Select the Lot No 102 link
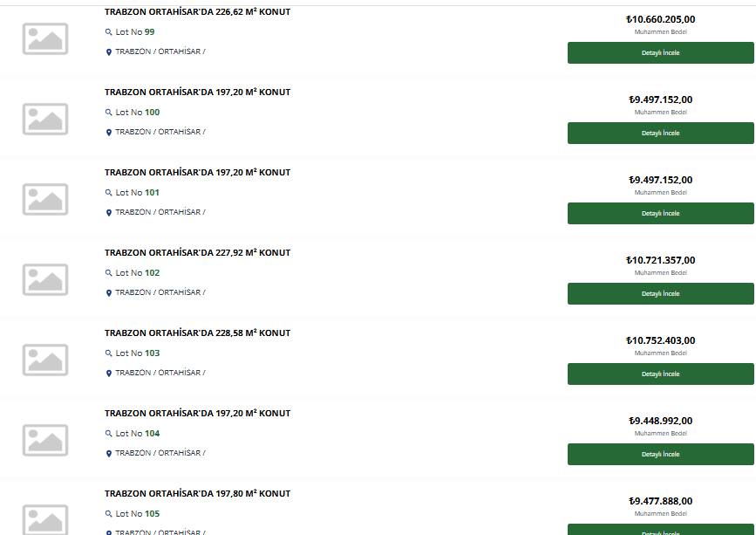 point(138,273)
